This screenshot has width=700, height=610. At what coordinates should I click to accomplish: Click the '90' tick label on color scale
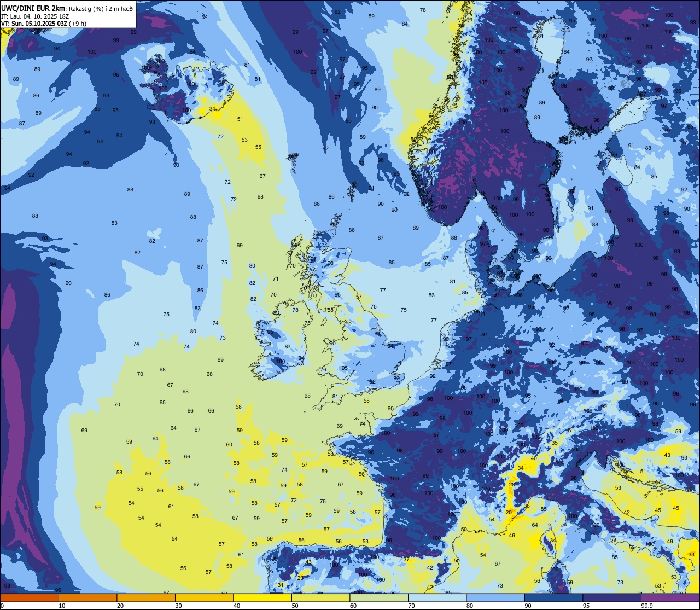(528, 606)
